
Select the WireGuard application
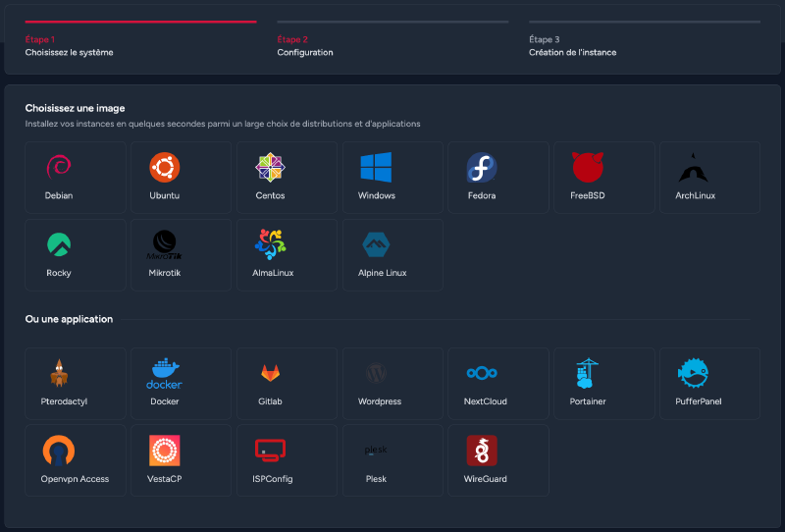(x=497, y=460)
